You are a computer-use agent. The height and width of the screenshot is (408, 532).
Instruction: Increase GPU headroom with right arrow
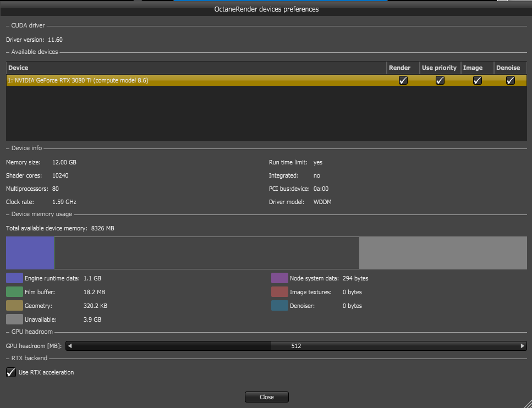[x=522, y=346]
